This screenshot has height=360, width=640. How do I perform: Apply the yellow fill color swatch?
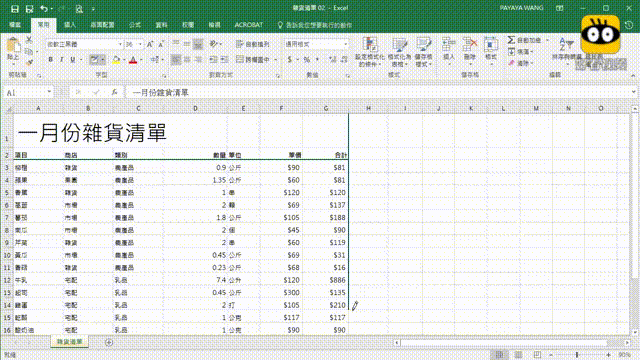coord(116,60)
